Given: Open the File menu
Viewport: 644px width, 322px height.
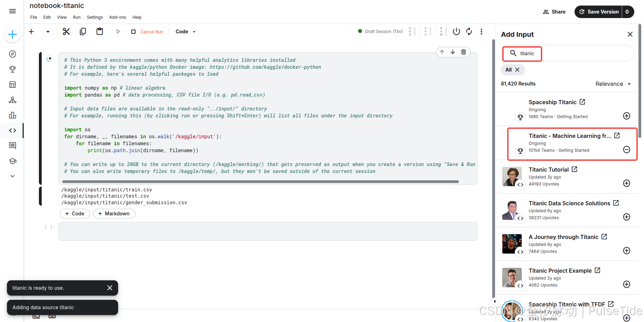Looking at the screenshot, I should tap(34, 17).
